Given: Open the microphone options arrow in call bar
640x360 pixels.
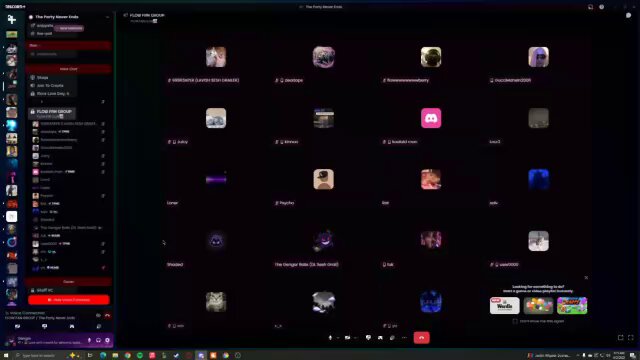Looking at the screenshot, I should pyautogui.click(x=338, y=338).
